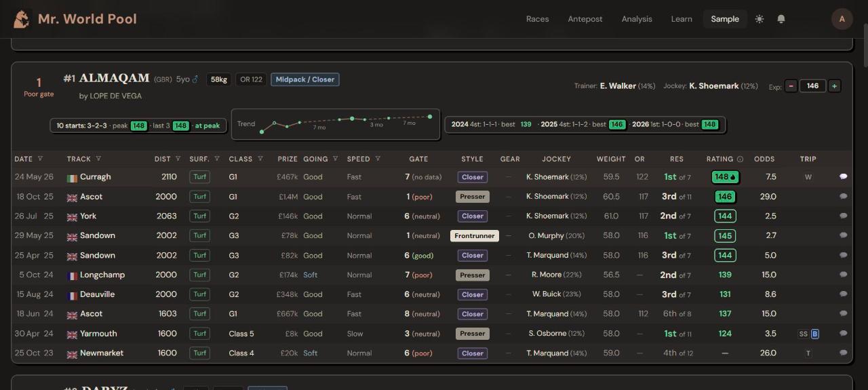Open comment icon for Deauville row
The image size is (868, 390).
click(844, 294)
